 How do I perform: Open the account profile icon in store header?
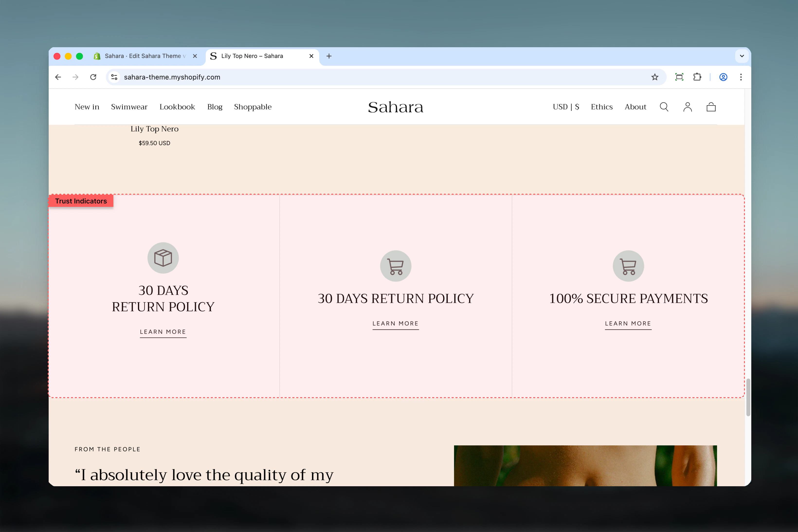tap(688, 107)
